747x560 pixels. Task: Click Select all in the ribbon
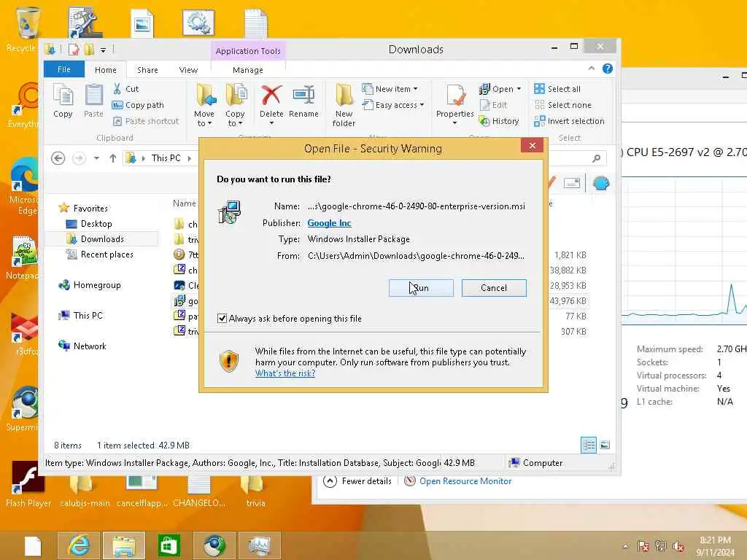[x=557, y=88]
